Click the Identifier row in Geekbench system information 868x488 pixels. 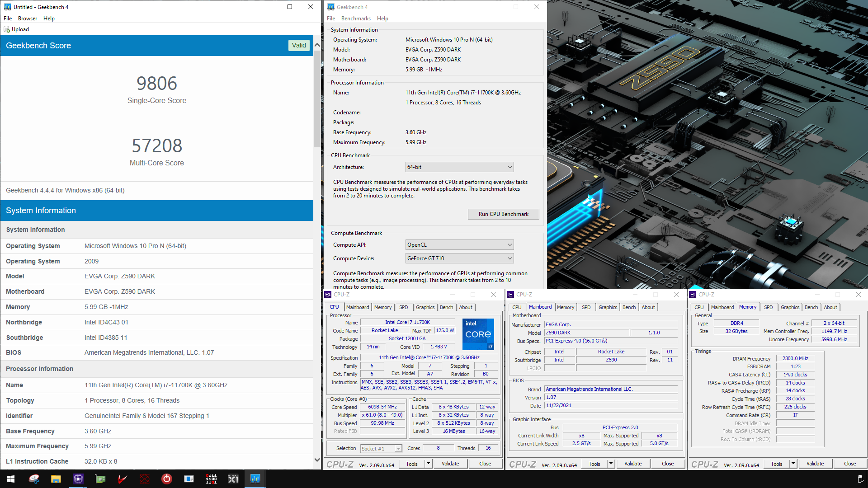pyautogui.click(x=156, y=416)
